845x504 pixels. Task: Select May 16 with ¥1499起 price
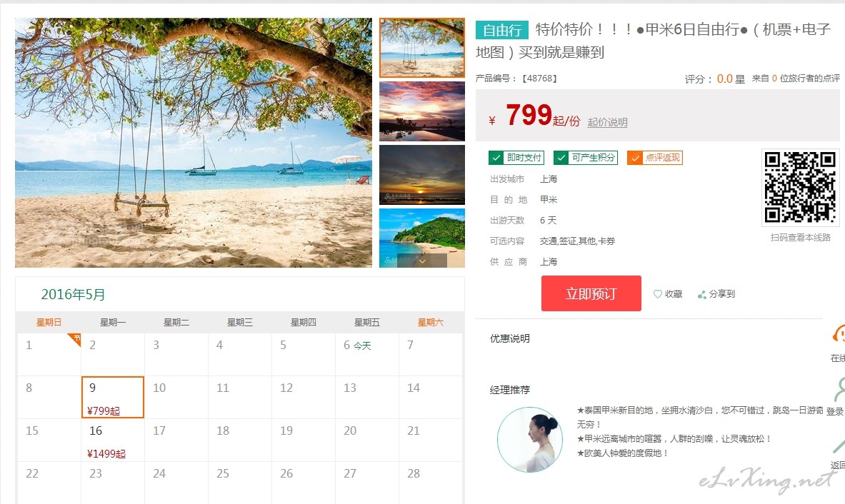tap(113, 440)
